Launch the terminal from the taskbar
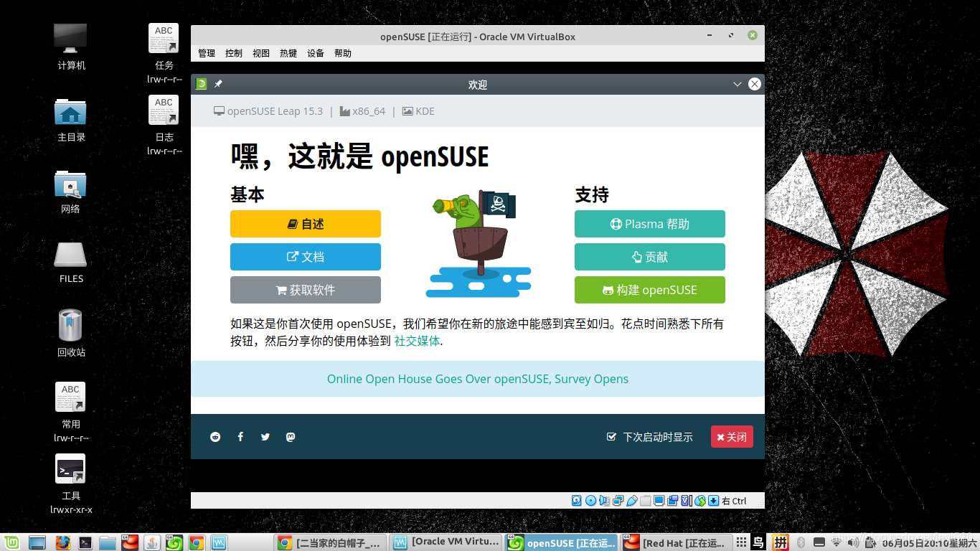 click(x=85, y=543)
